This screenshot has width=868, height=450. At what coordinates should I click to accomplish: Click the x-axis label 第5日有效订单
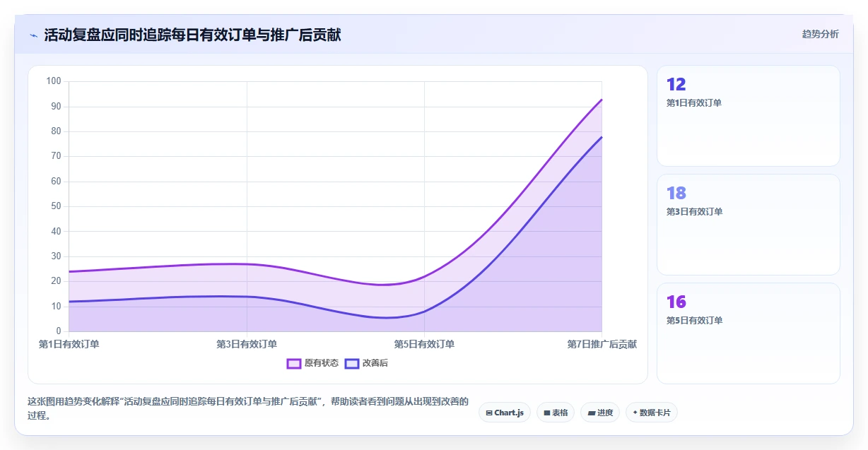(x=424, y=345)
